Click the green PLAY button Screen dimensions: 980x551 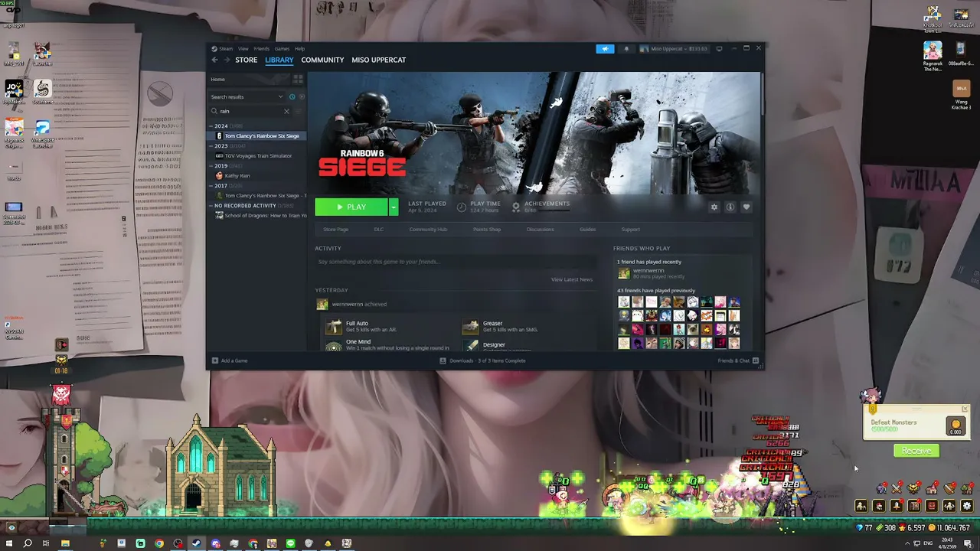pos(351,207)
